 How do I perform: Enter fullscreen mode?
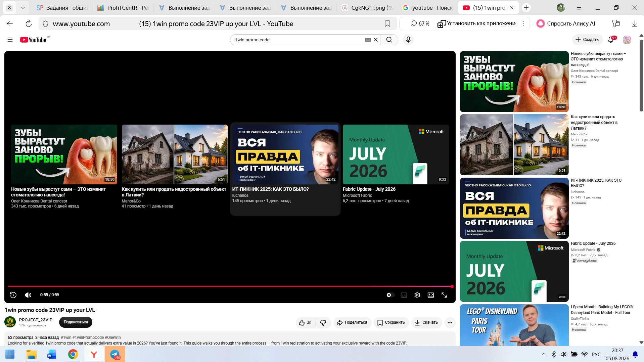(444, 295)
